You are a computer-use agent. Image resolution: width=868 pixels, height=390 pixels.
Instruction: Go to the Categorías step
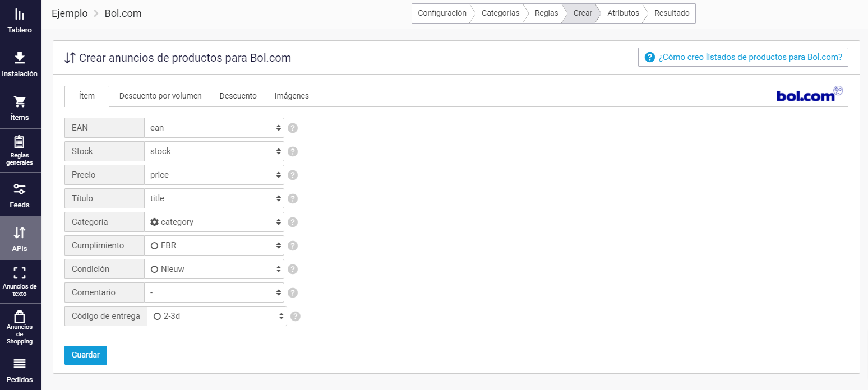[x=500, y=13]
